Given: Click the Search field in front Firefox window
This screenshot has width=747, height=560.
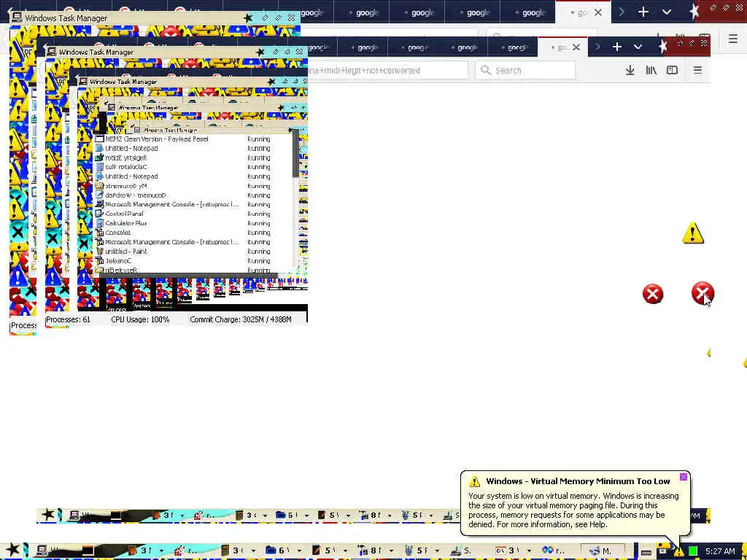Looking at the screenshot, I should (x=525, y=71).
